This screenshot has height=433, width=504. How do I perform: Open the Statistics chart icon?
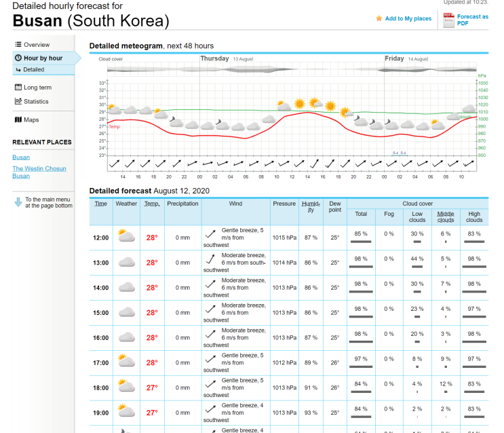click(x=18, y=101)
